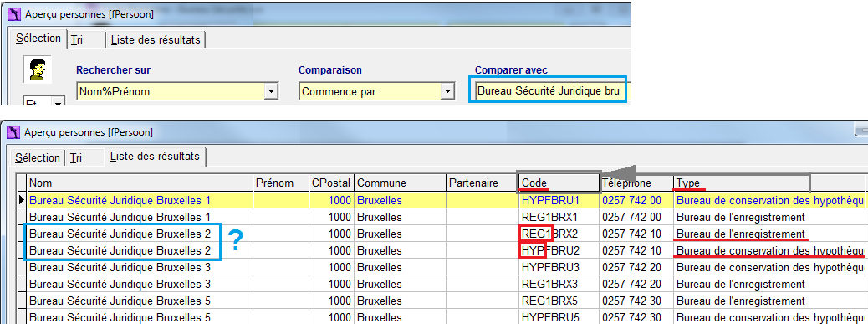Open the Rechercher sur dropdown showing Nom%Prénom

271,90
